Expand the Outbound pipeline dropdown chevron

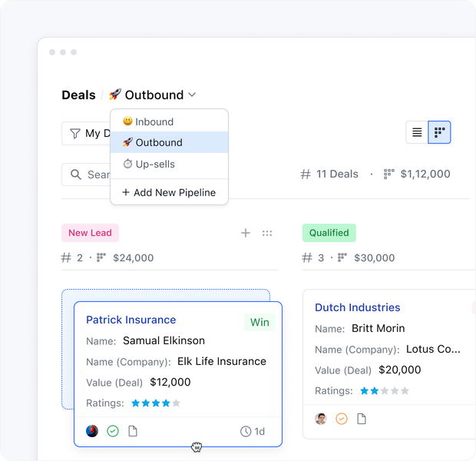pyautogui.click(x=192, y=95)
